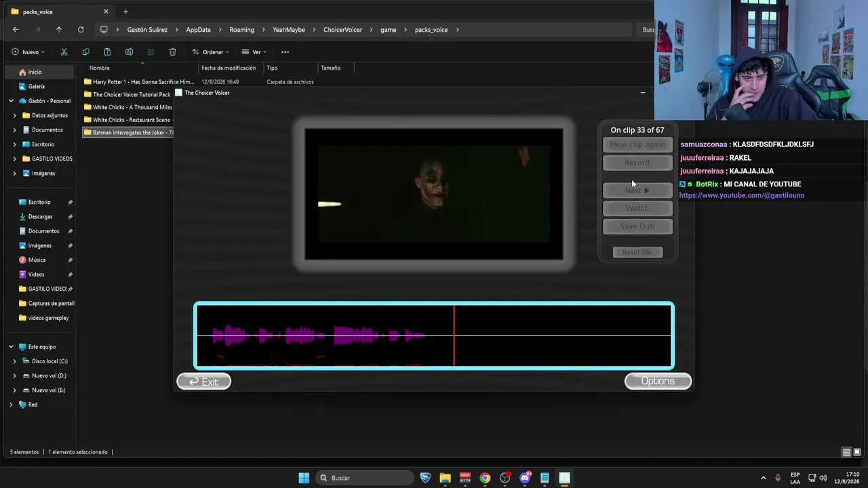Image resolution: width=868 pixels, height=488 pixels.
Task: Go back with the Explorer back arrow
Action: pos(16,29)
